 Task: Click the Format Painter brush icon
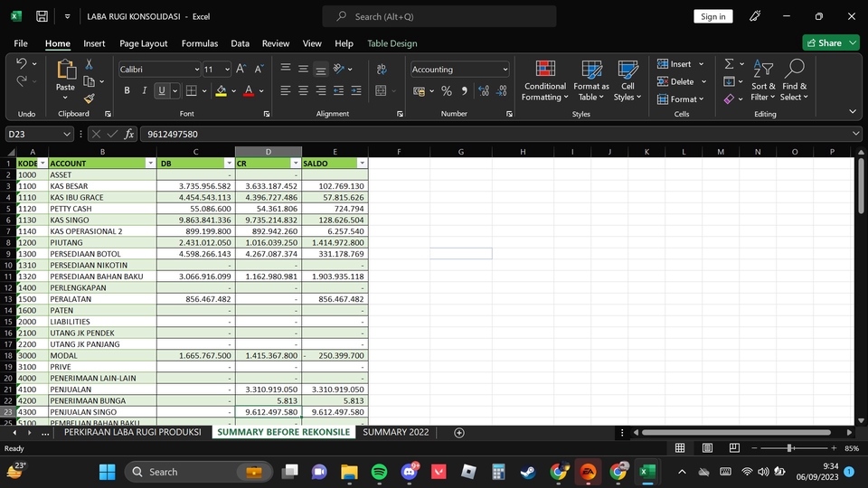(x=90, y=99)
